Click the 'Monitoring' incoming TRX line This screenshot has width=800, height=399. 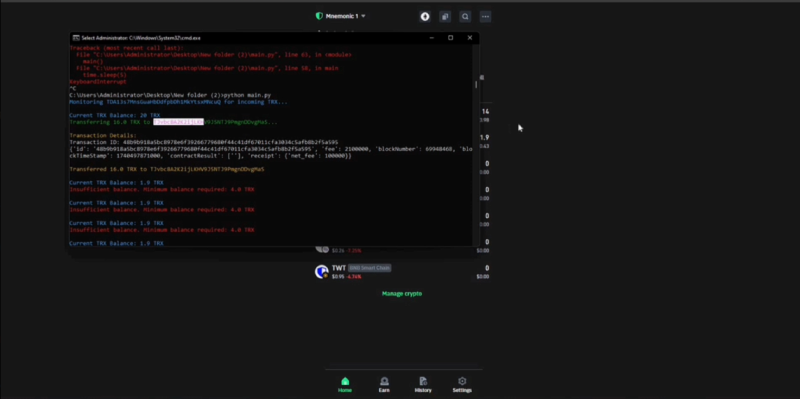179,102
